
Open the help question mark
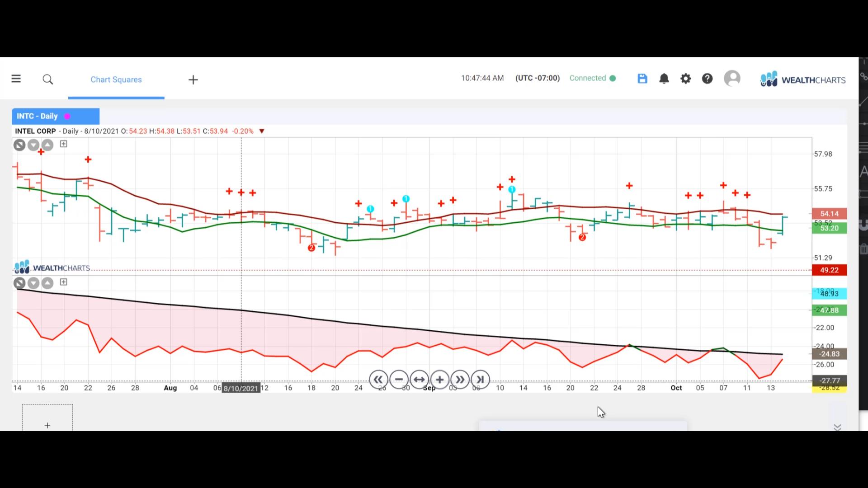[x=708, y=79]
